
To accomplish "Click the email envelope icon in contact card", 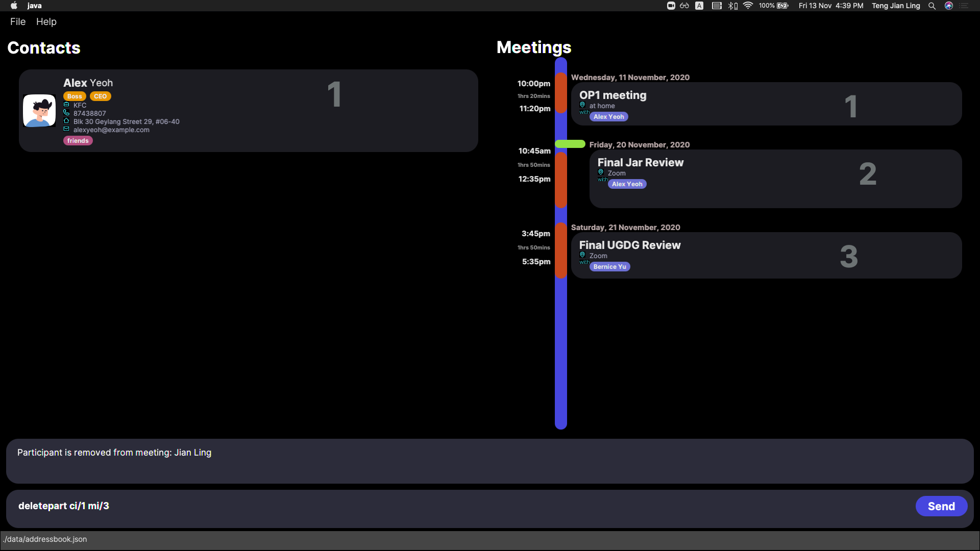I will [66, 129].
